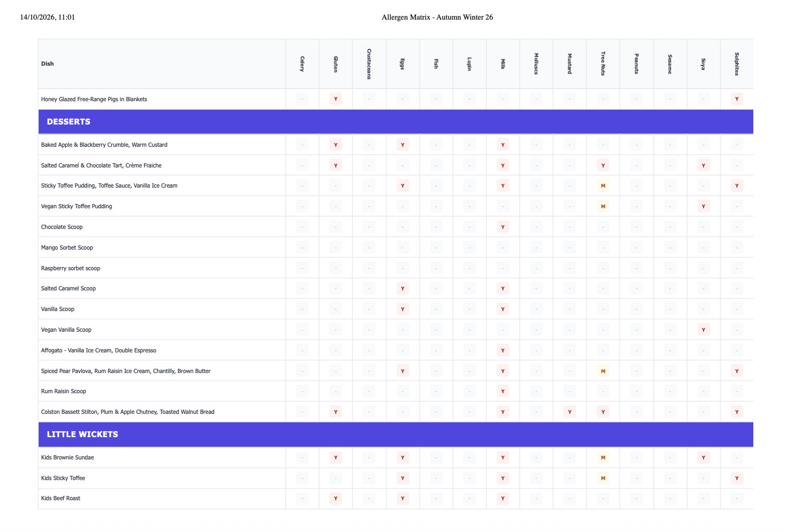Select the Milk "Y" for Affogato
792x532 pixels.
[x=503, y=350]
